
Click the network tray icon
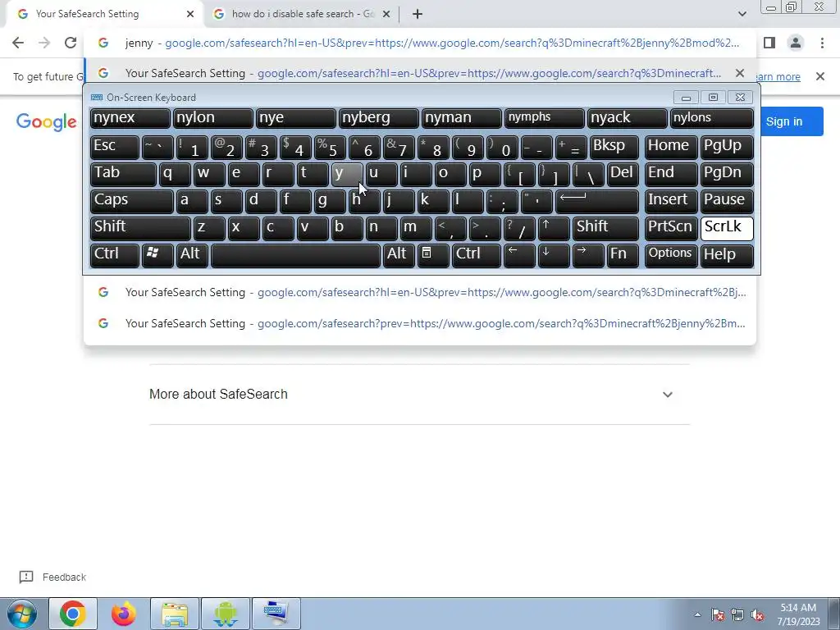click(x=737, y=615)
